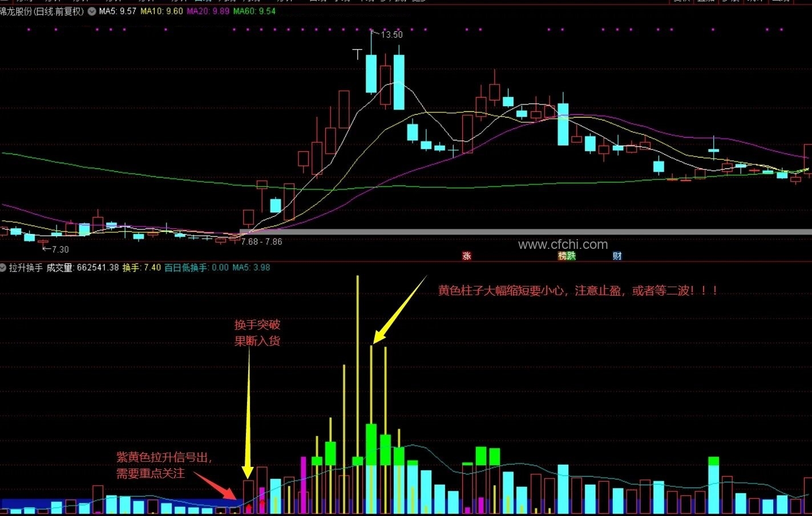
Task: Click the 7.30 low price label
Action: click(x=60, y=249)
